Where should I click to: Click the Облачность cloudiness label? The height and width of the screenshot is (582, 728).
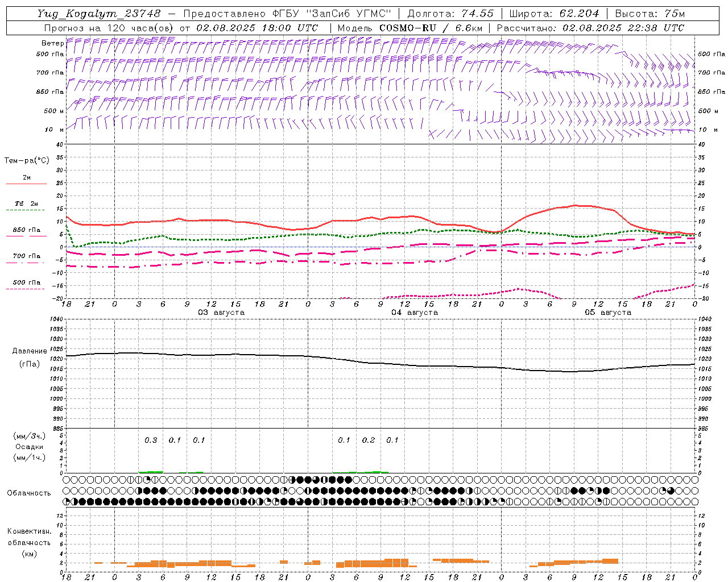click(x=29, y=493)
